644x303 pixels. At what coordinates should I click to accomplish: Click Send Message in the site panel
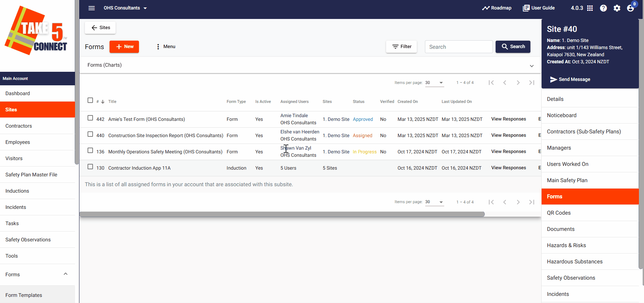click(x=570, y=79)
